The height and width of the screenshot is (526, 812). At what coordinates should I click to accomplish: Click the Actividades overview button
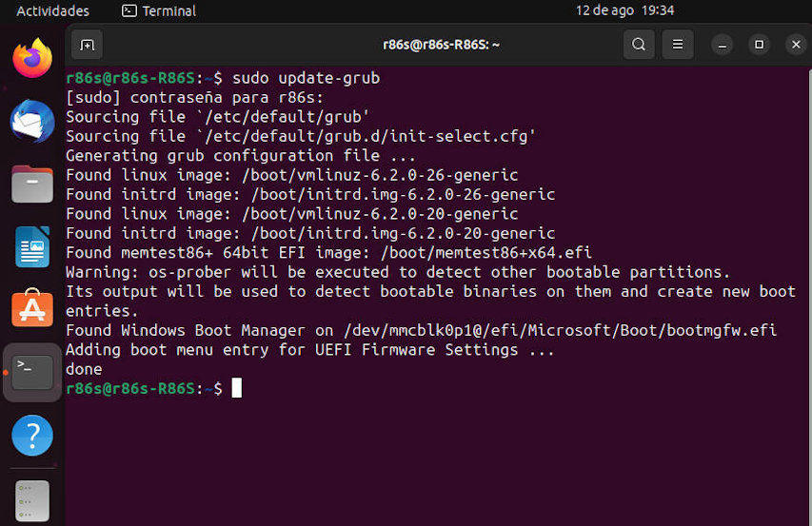[52, 10]
